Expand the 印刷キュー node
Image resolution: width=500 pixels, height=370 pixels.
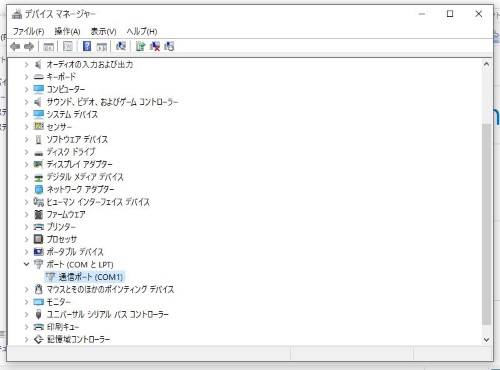26,327
